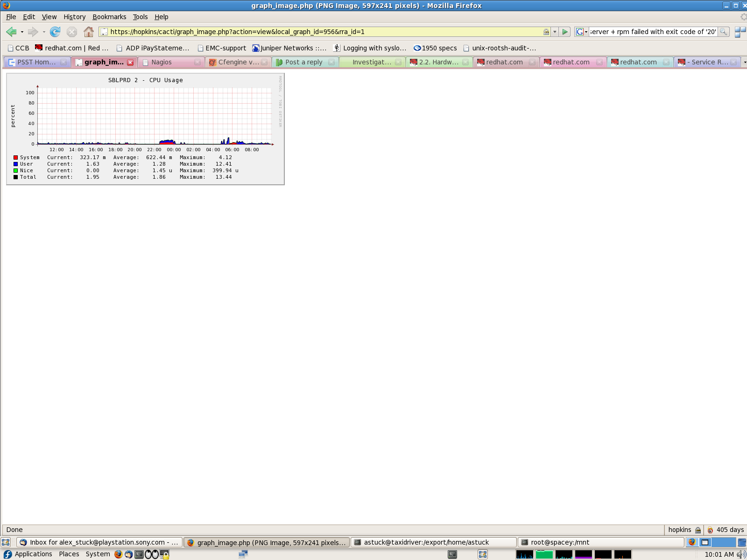Open the Edit menu
Viewport: 747px width, 560px height.
coord(29,17)
